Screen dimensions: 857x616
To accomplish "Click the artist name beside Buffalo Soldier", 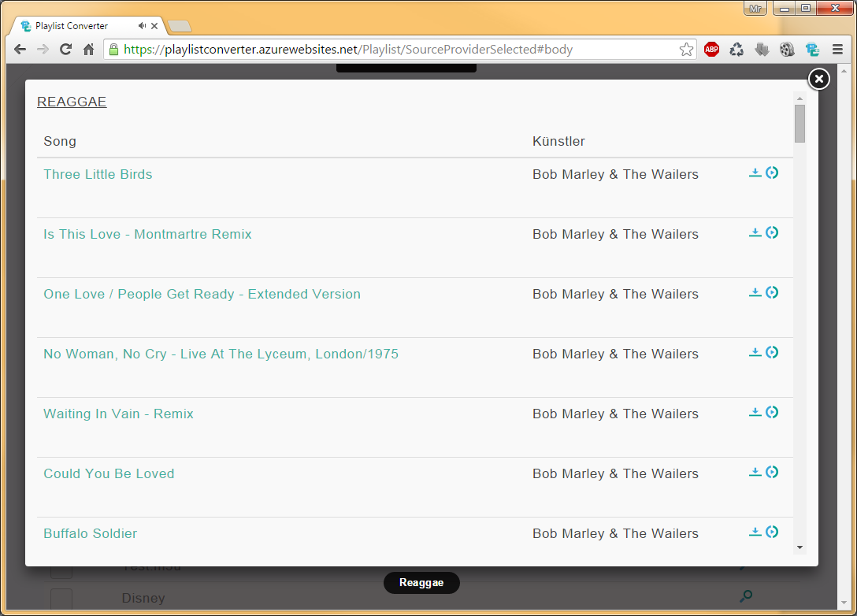I will tap(615, 533).
